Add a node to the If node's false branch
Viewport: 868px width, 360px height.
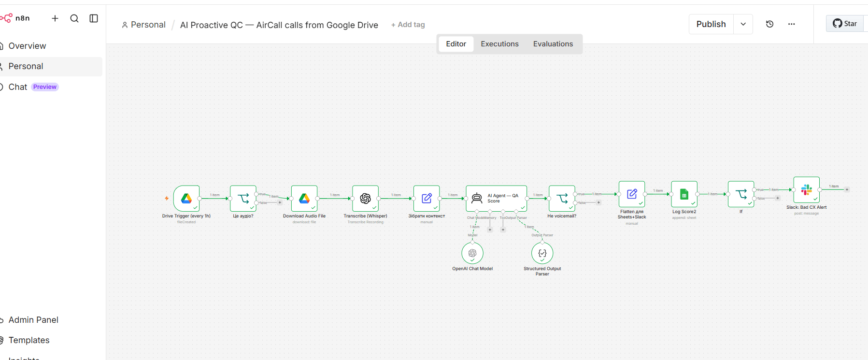click(778, 198)
